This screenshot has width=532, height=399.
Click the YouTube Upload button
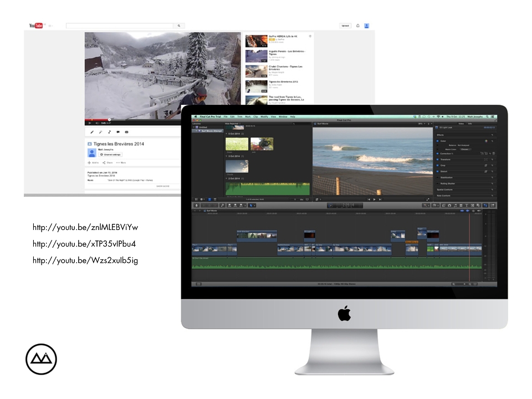(345, 26)
